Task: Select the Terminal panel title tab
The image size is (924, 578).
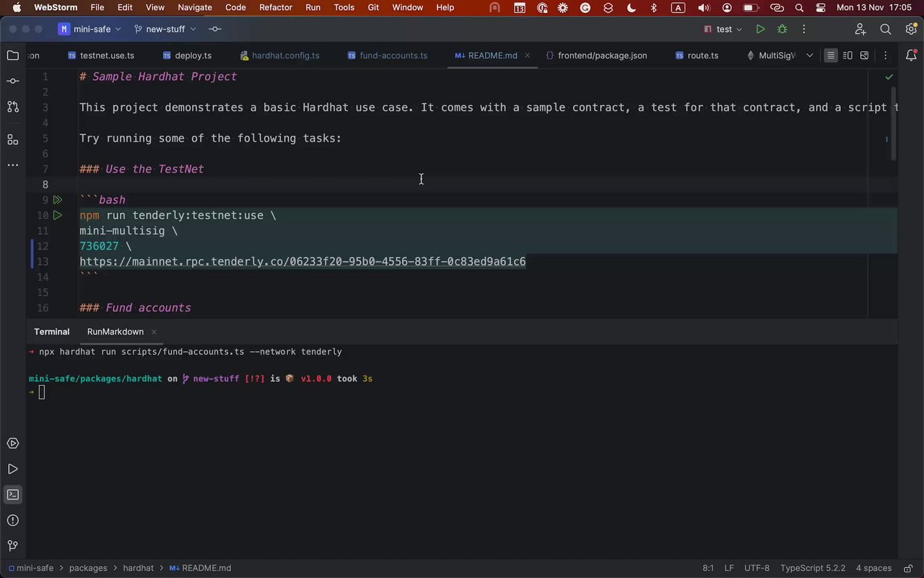Action: pos(52,332)
